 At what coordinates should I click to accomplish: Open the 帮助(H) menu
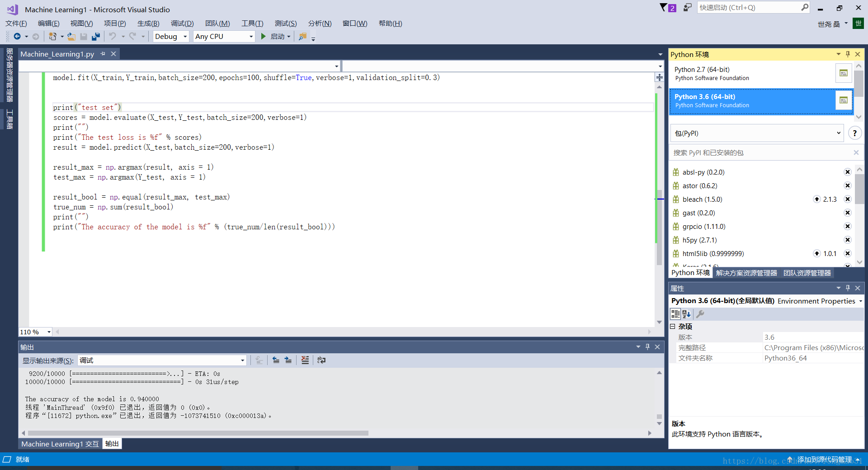coord(390,24)
